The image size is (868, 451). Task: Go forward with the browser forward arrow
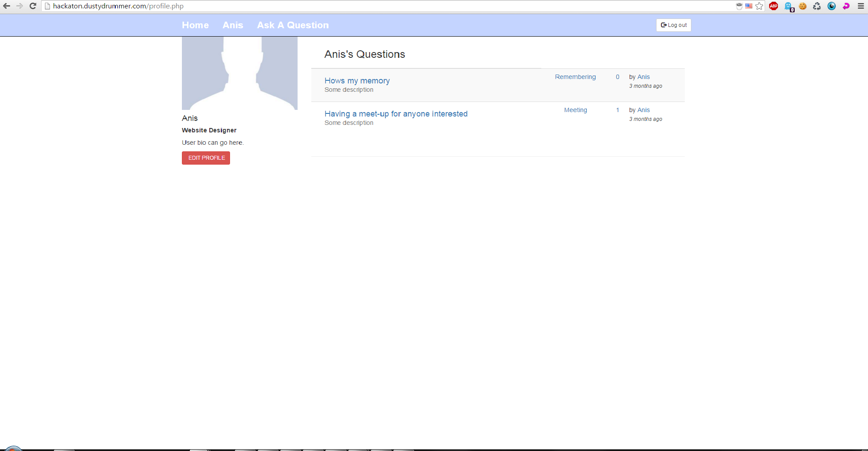point(19,6)
